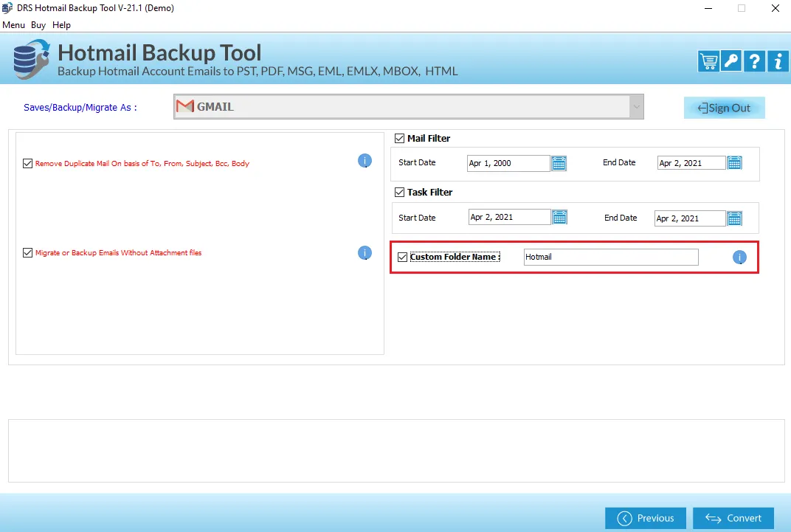The width and height of the screenshot is (791, 532).
Task: Click the Backup Hotmail Account Emails subtitle
Action: [x=258, y=71]
